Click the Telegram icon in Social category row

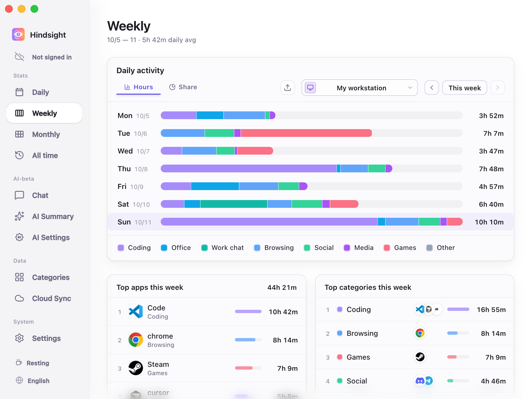pos(429,381)
